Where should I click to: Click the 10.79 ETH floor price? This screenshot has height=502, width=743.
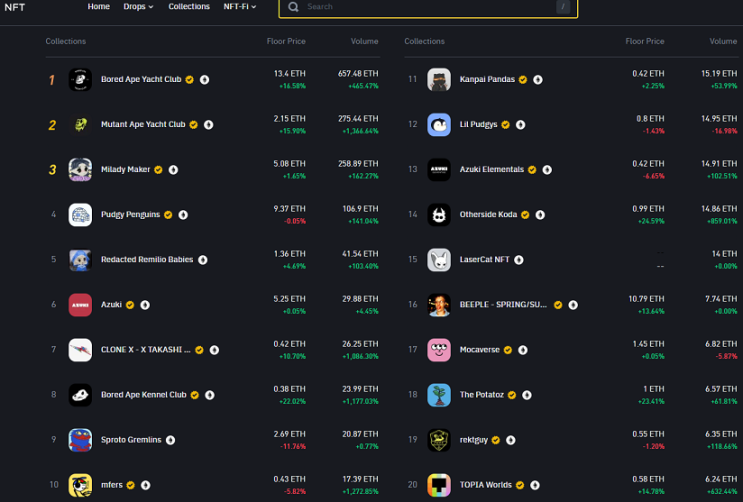pyautogui.click(x=646, y=299)
